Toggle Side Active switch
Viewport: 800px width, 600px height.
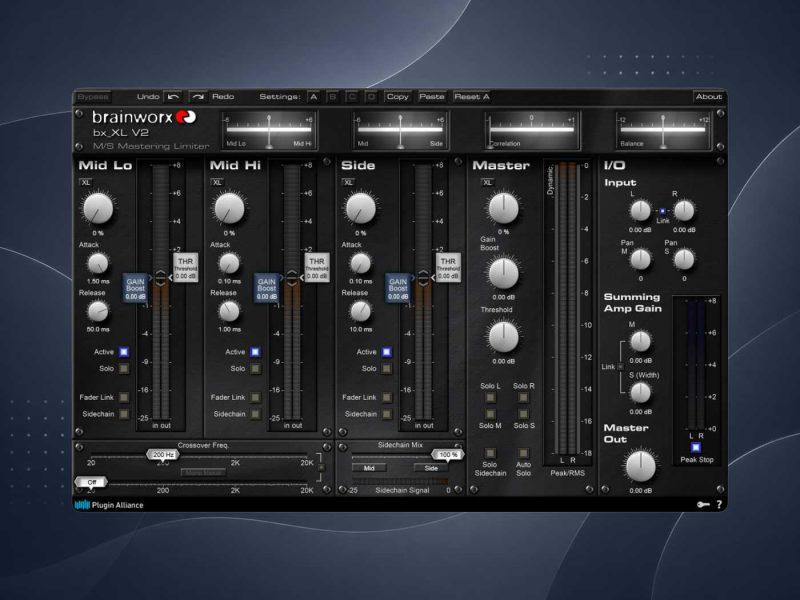pos(386,352)
